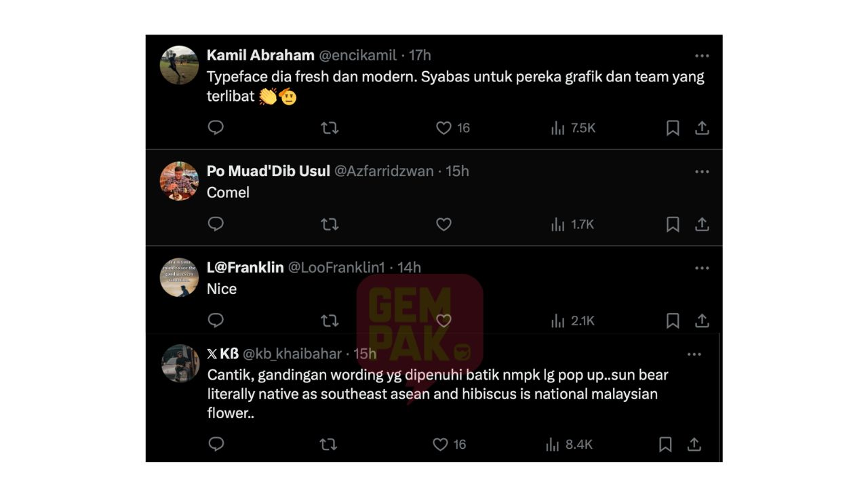Retweet the 'Nice' post by L@Franklin
The width and height of the screenshot is (868, 488).
(x=330, y=321)
